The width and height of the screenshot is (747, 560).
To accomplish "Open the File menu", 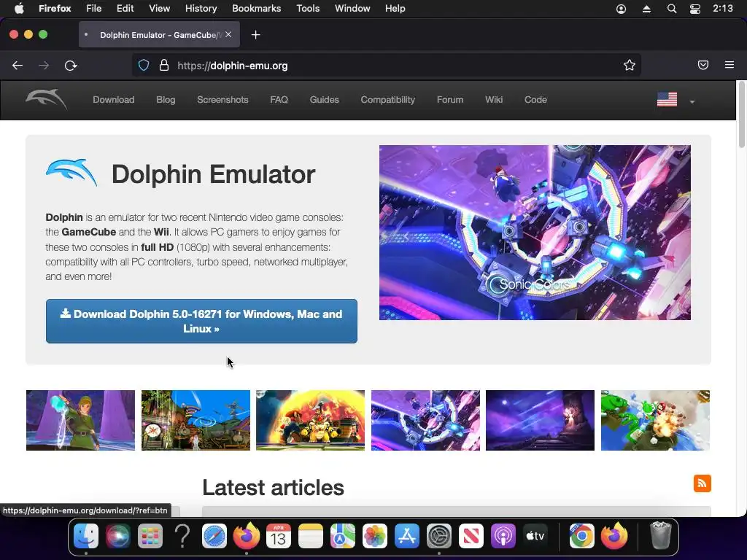I will click(x=94, y=8).
